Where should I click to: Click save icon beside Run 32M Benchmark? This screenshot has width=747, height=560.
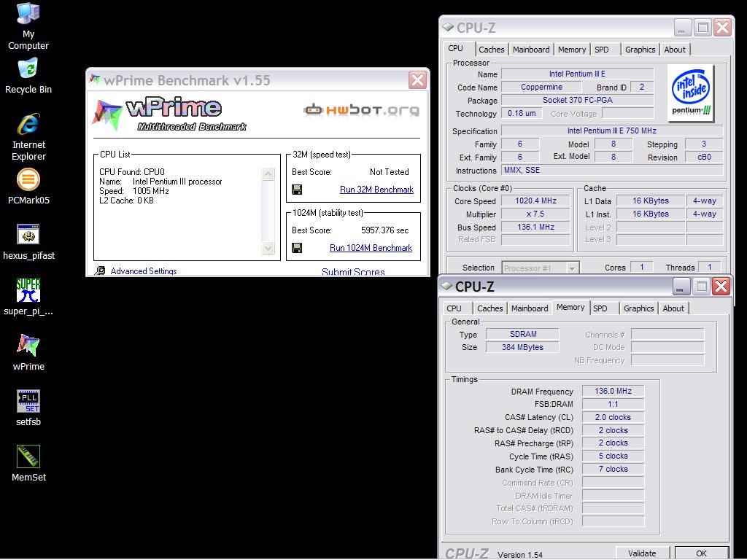[x=297, y=190]
